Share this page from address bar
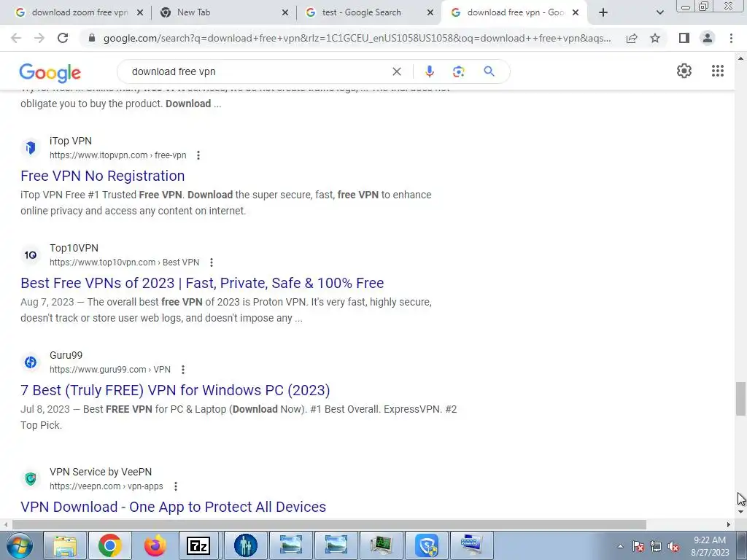The image size is (747, 560). 632,38
